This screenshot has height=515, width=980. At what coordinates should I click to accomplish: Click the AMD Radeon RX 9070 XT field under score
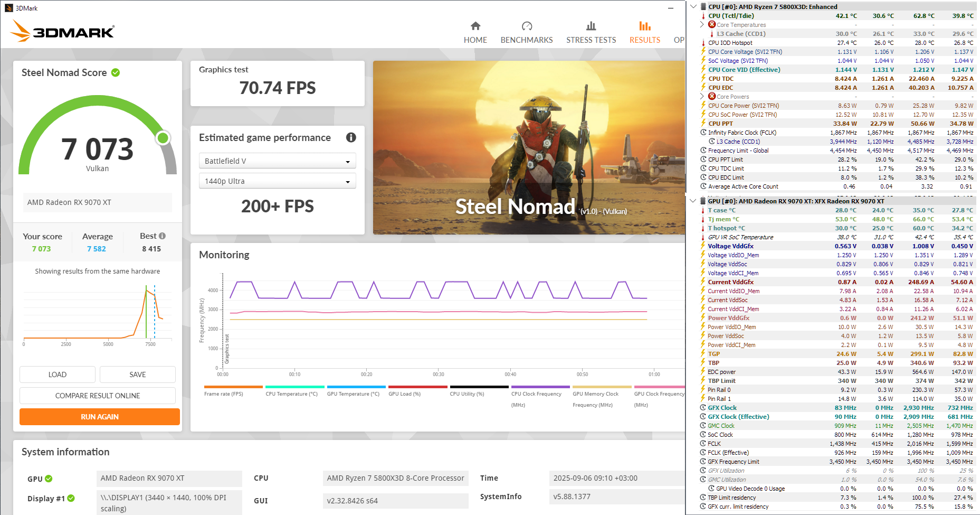coord(97,202)
